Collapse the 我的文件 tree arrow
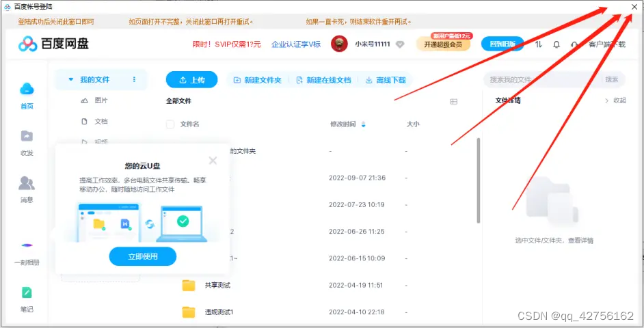 tap(70, 80)
